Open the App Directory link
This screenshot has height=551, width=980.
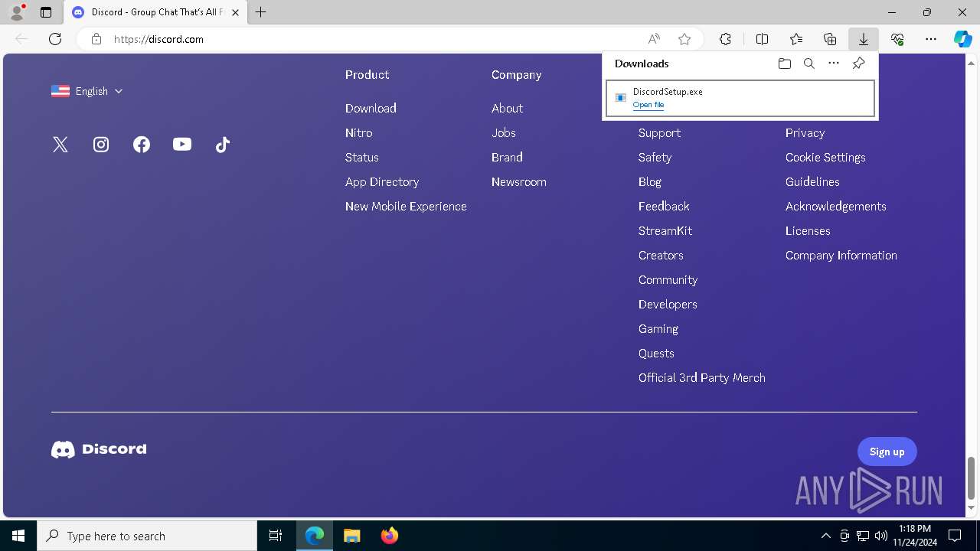(382, 181)
